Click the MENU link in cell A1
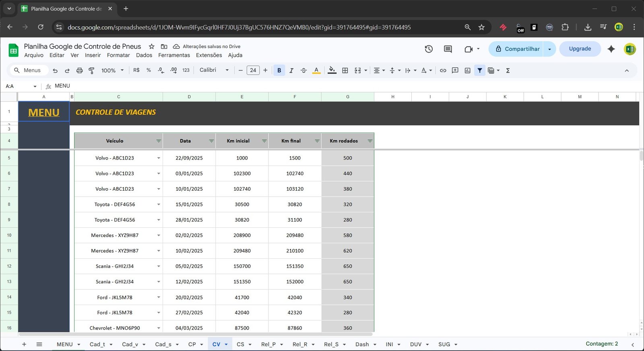The height and width of the screenshot is (351, 644). [x=44, y=112]
